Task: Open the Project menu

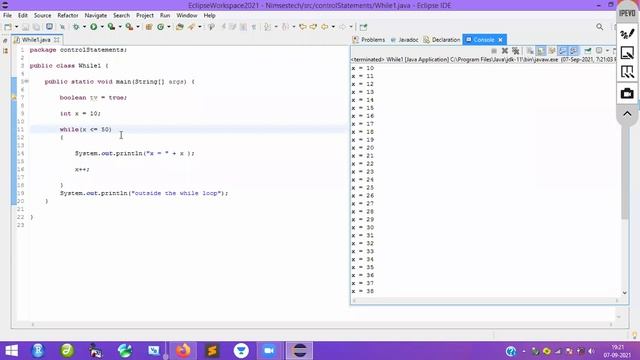Action: click(x=145, y=16)
